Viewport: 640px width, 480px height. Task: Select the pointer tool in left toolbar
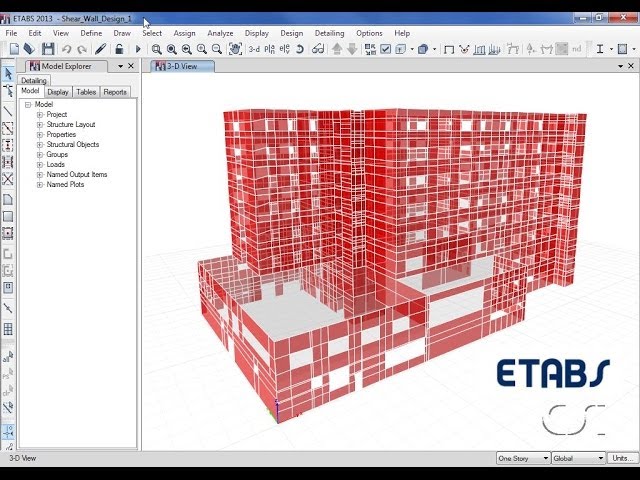[8, 74]
